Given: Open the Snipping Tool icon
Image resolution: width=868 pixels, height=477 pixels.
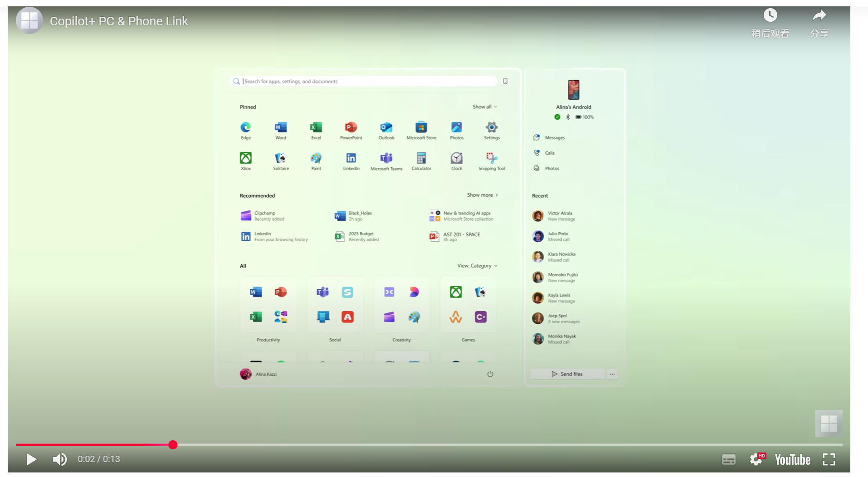Looking at the screenshot, I should pyautogui.click(x=492, y=158).
